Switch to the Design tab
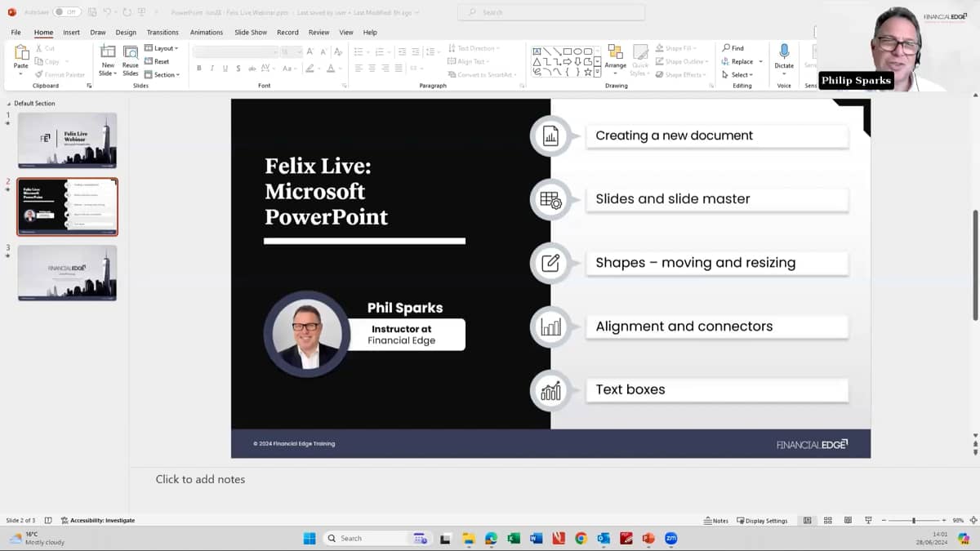 point(126,33)
